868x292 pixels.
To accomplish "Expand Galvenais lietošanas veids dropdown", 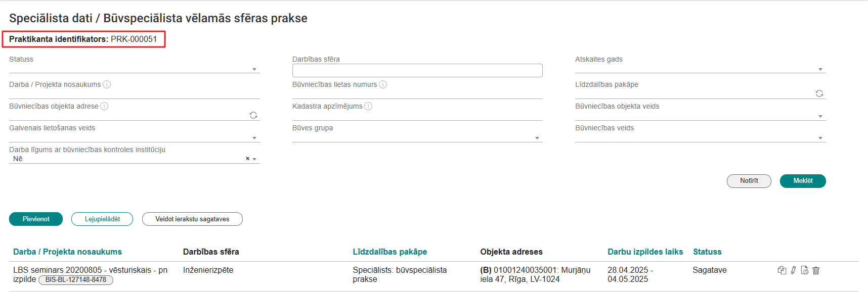I will click(x=254, y=138).
